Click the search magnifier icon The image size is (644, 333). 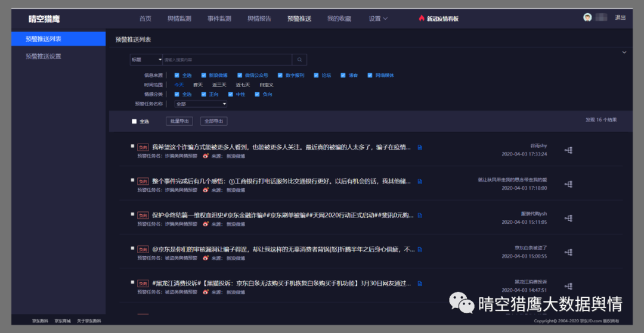coord(299,60)
